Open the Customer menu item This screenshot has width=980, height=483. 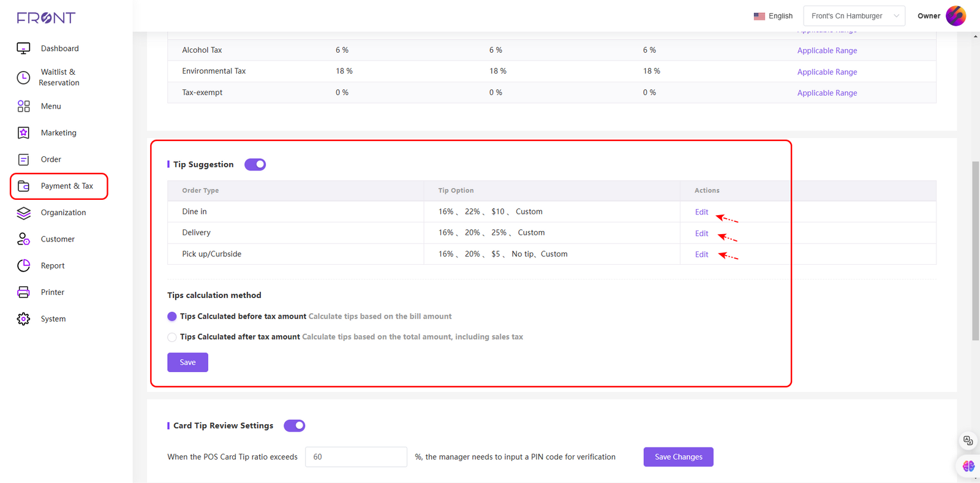58,239
